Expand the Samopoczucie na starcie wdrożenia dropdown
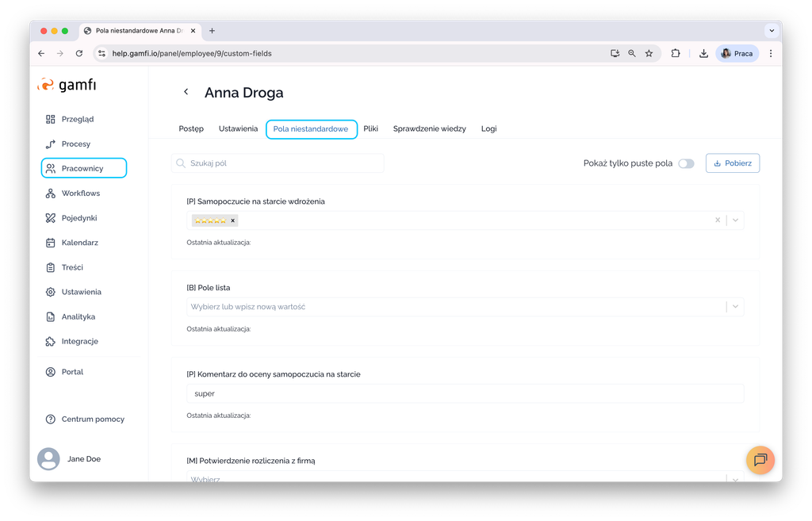The height and width of the screenshot is (521, 812). point(735,220)
